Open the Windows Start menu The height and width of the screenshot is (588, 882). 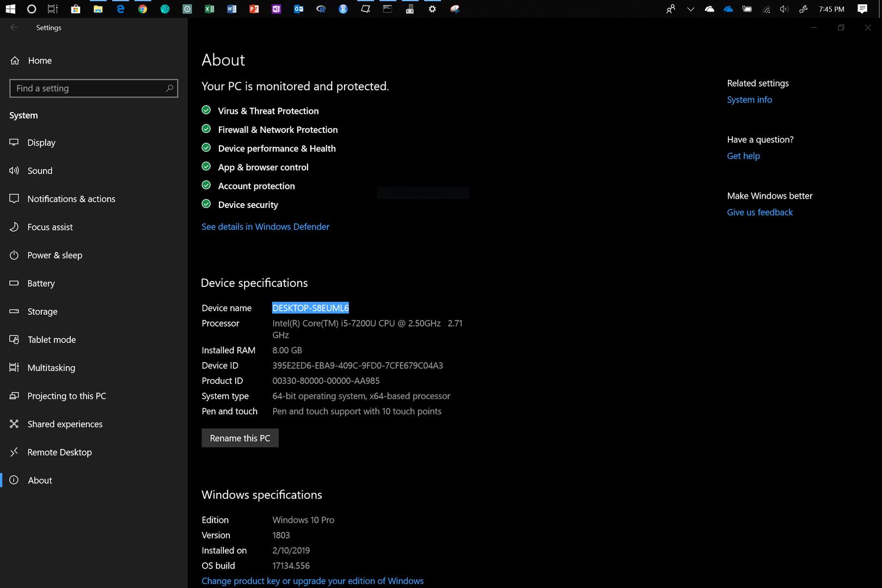pyautogui.click(x=10, y=9)
